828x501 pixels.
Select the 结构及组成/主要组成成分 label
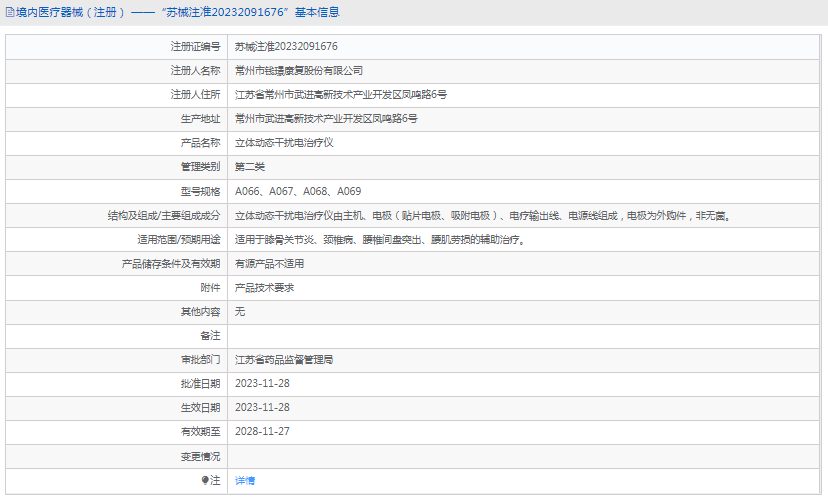[x=164, y=215]
